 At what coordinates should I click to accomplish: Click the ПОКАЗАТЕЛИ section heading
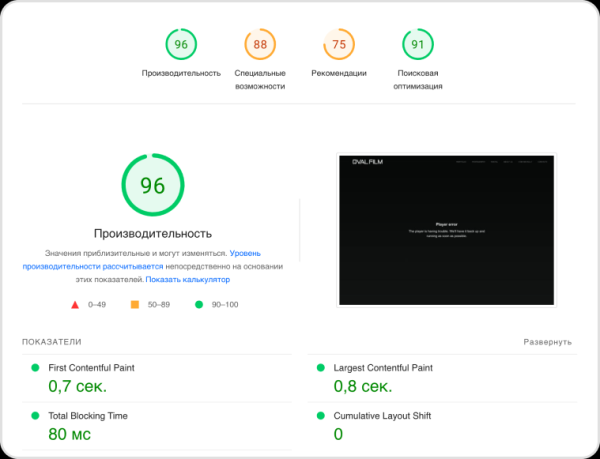52,342
